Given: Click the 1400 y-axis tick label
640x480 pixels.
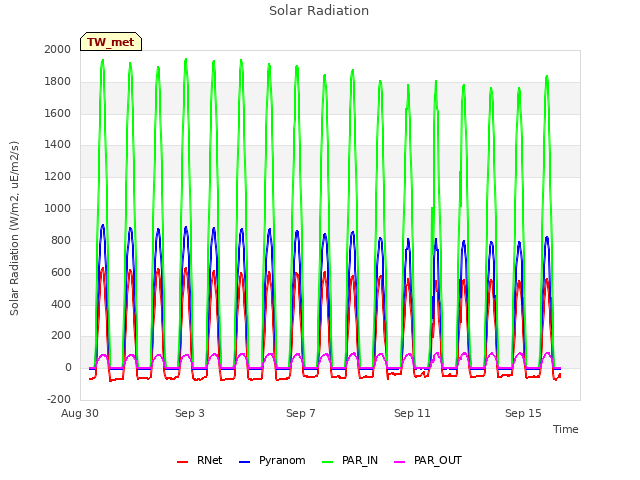Looking at the screenshot, I should point(58,144).
